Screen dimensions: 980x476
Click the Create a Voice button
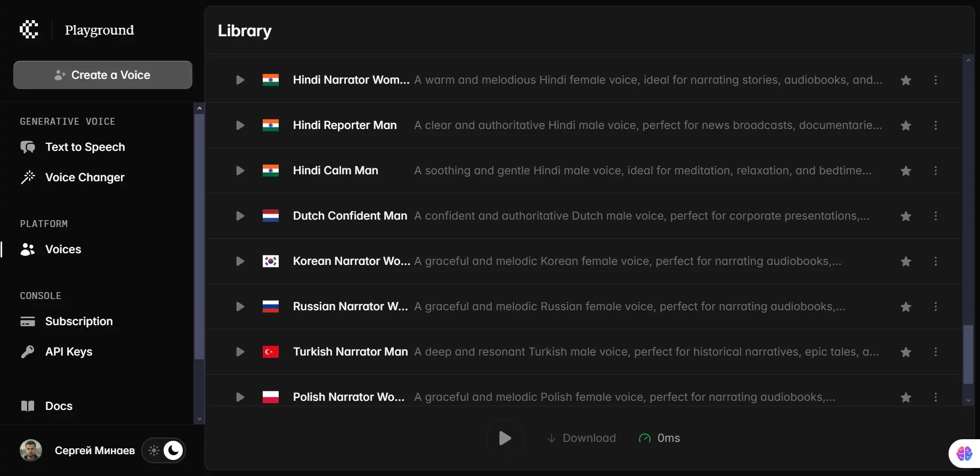tap(103, 75)
